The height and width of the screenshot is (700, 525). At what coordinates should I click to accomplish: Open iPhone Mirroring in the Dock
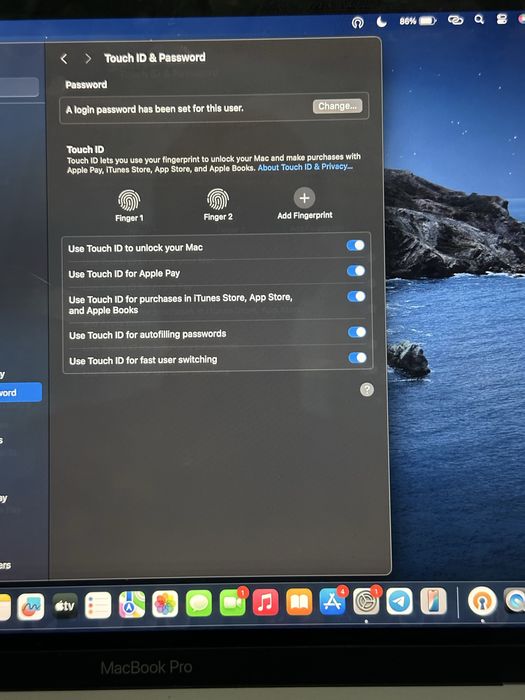(433, 601)
